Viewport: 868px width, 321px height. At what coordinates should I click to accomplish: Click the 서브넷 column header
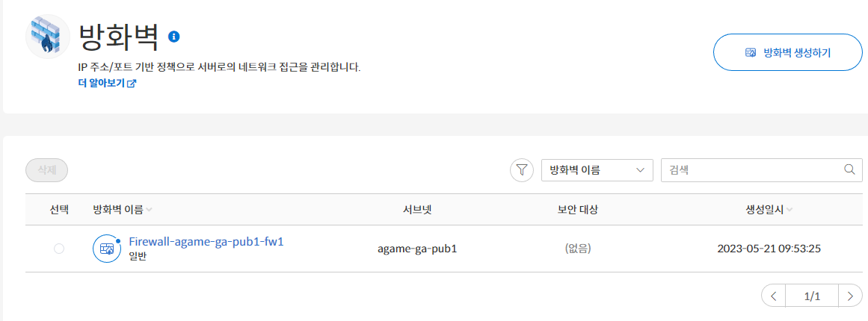[x=417, y=209]
